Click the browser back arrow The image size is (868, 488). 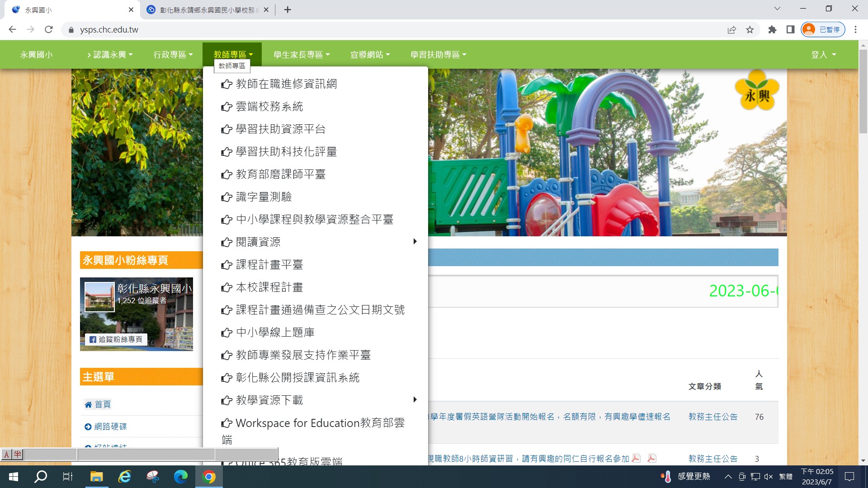pos(12,29)
